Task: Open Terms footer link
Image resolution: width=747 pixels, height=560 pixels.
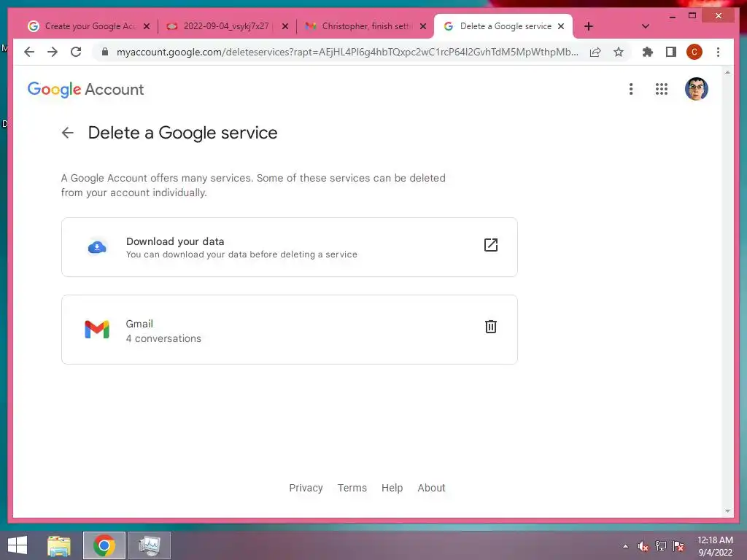Action: pyautogui.click(x=352, y=488)
